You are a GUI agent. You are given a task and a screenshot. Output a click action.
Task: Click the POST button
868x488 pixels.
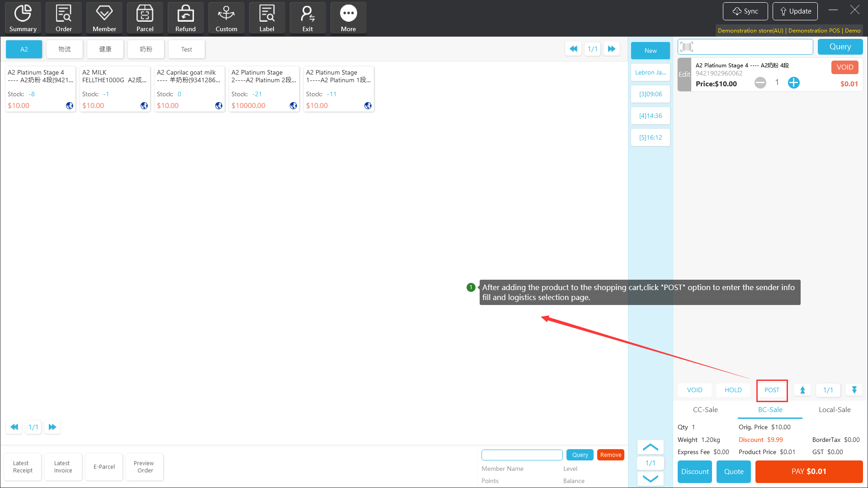(x=772, y=390)
